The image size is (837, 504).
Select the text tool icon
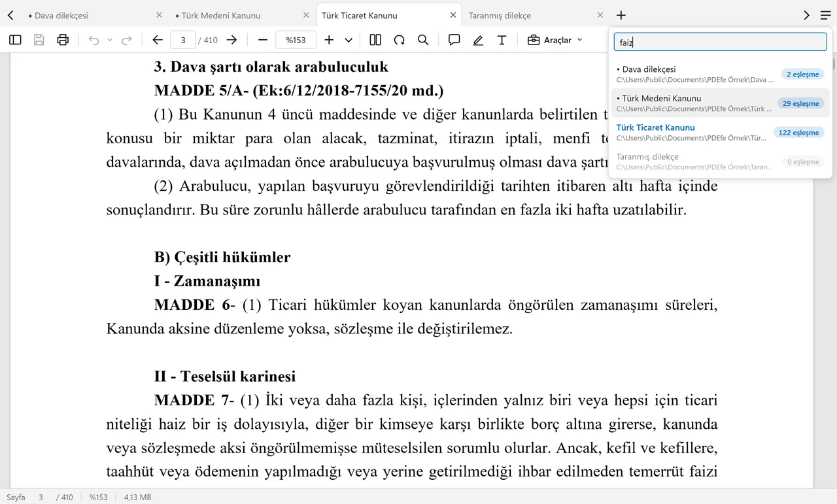click(502, 40)
